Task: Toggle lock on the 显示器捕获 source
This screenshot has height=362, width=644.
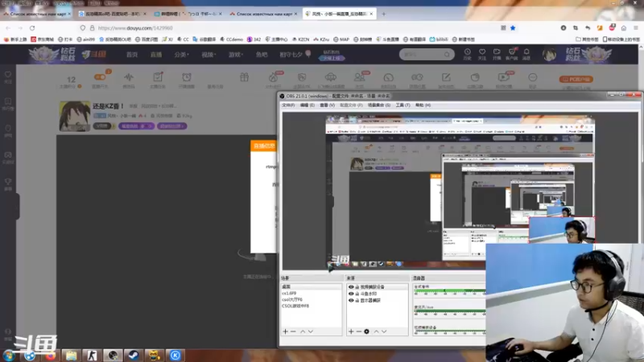Action: pyautogui.click(x=357, y=300)
